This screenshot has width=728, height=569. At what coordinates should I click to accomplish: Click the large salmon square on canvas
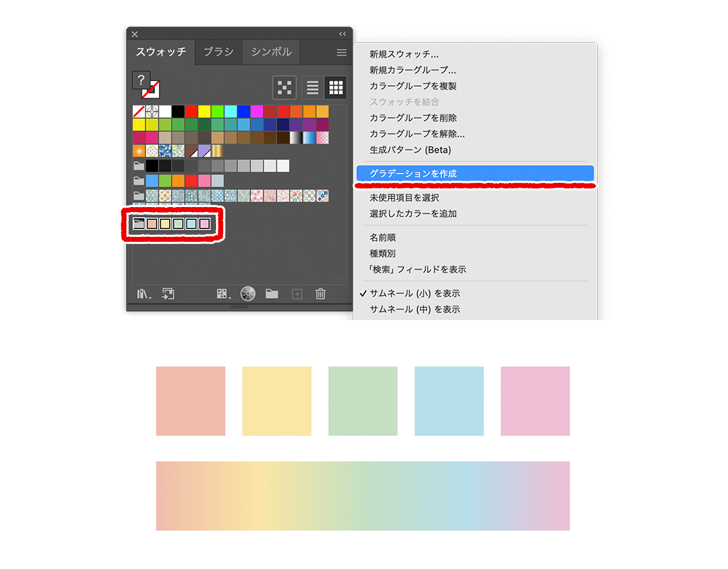(x=191, y=401)
